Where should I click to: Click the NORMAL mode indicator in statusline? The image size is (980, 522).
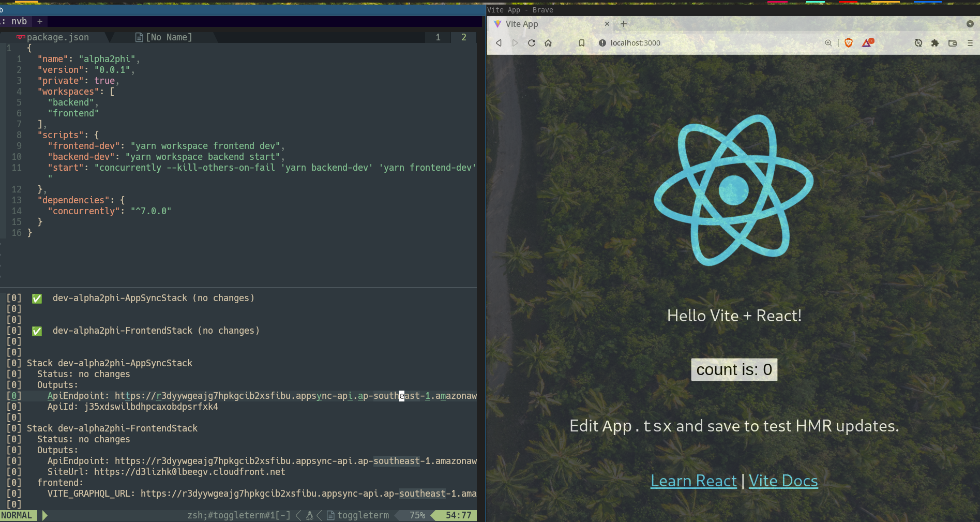point(17,515)
